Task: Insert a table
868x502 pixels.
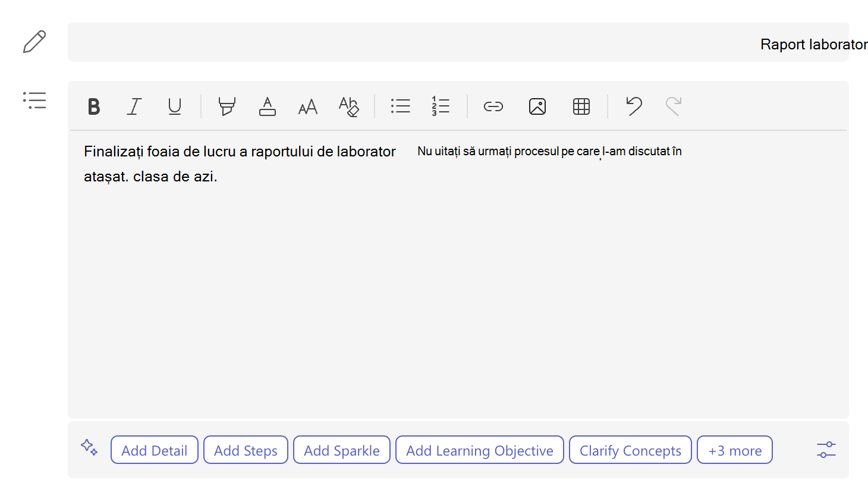Action: pyautogui.click(x=581, y=106)
